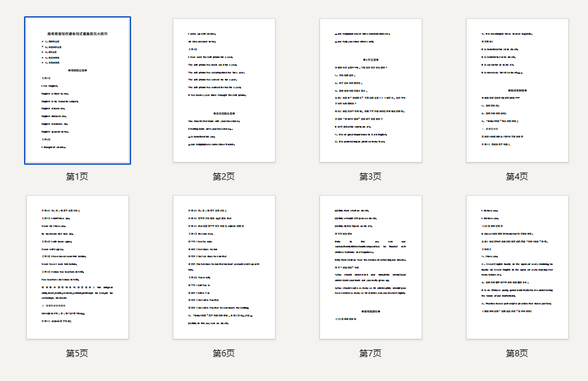
Task: Click the label 第7页
Action: [x=371, y=354]
